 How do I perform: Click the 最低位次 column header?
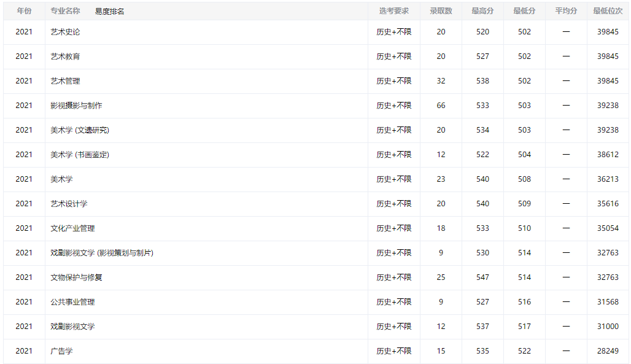point(608,11)
